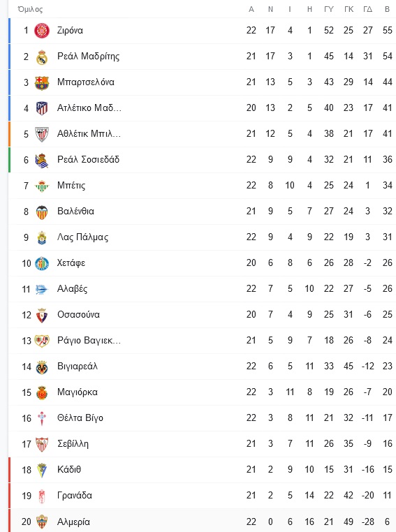This screenshot has height=532, width=396.
Task: Open the Μπέτις team link
Action: point(71,186)
